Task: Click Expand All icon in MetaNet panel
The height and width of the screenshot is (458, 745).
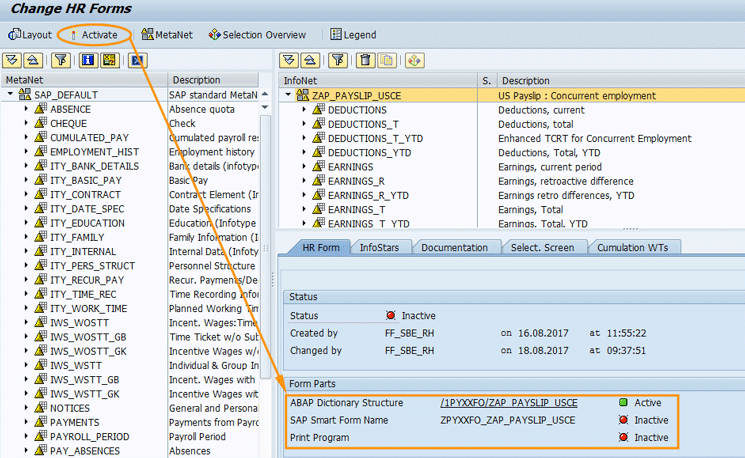Action: pos(13,61)
